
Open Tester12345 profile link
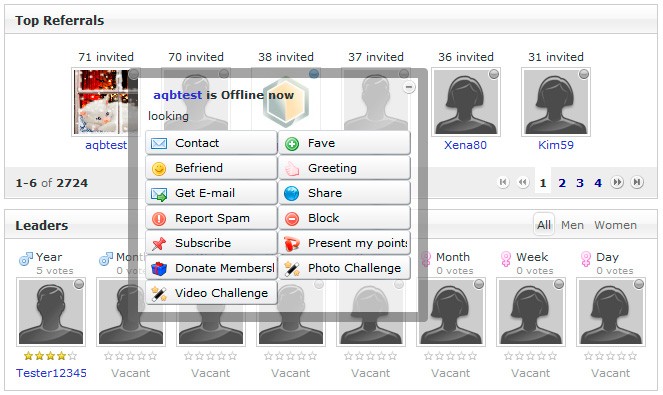[x=51, y=373]
